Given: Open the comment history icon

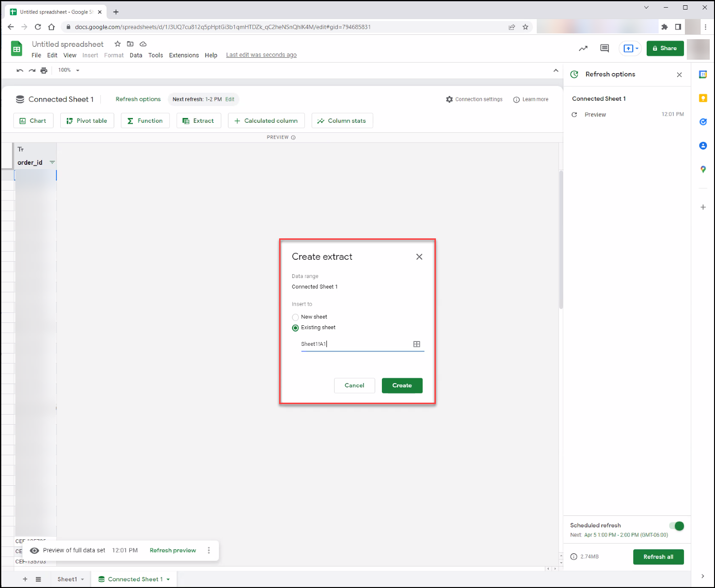Looking at the screenshot, I should (x=605, y=48).
